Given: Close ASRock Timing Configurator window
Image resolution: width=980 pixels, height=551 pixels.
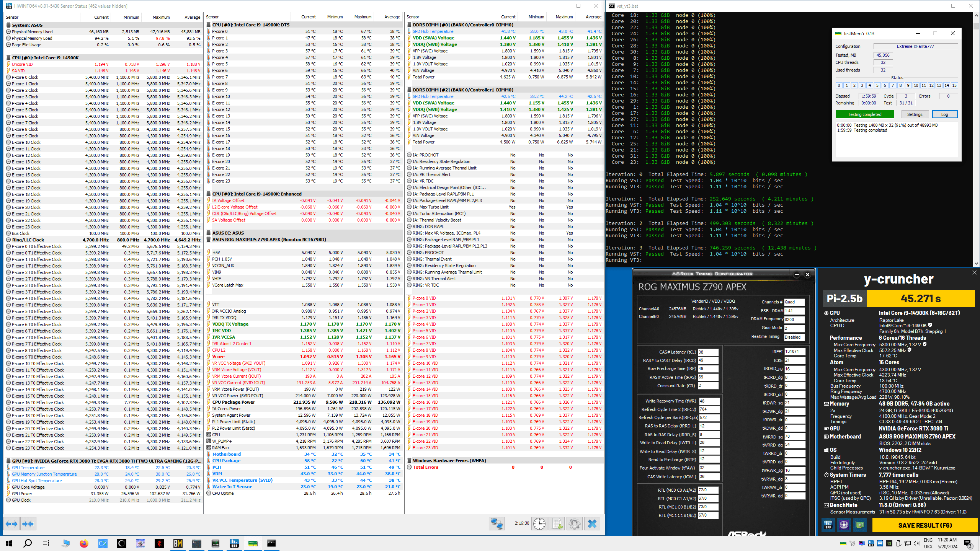Looking at the screenshot, I should (807, 275).
